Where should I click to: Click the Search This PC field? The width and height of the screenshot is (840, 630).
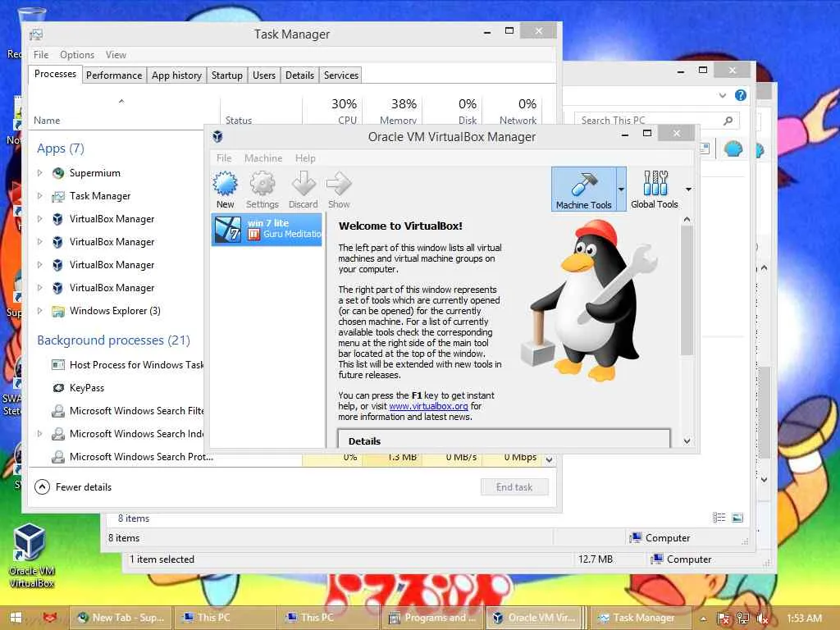coord(656,121)
